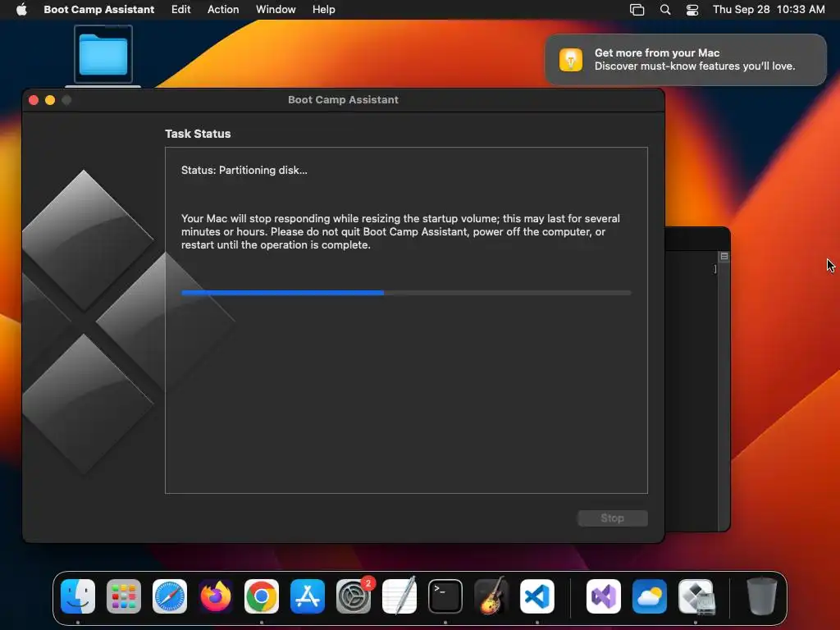Open Visual Studio Code from the Dock
Screen dimensions: 840x630
[537, 596]
